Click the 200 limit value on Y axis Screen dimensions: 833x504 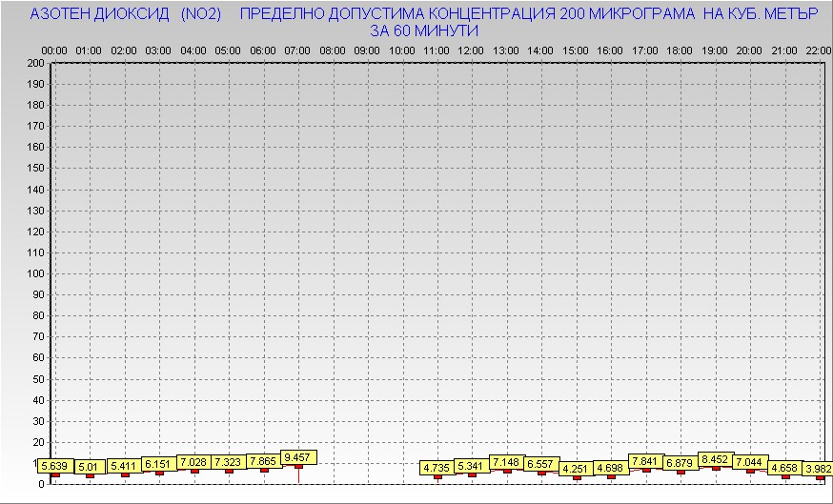click(x=35, y=63)
